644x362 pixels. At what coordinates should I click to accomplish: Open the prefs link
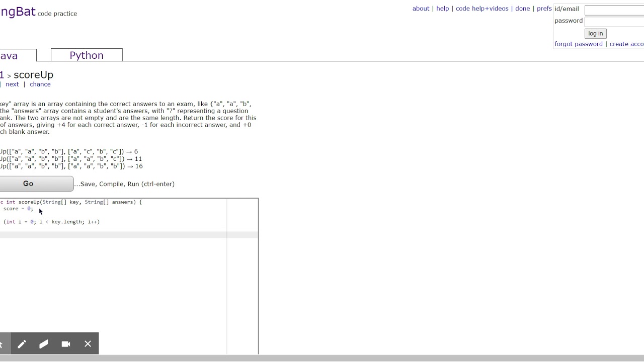544,9
